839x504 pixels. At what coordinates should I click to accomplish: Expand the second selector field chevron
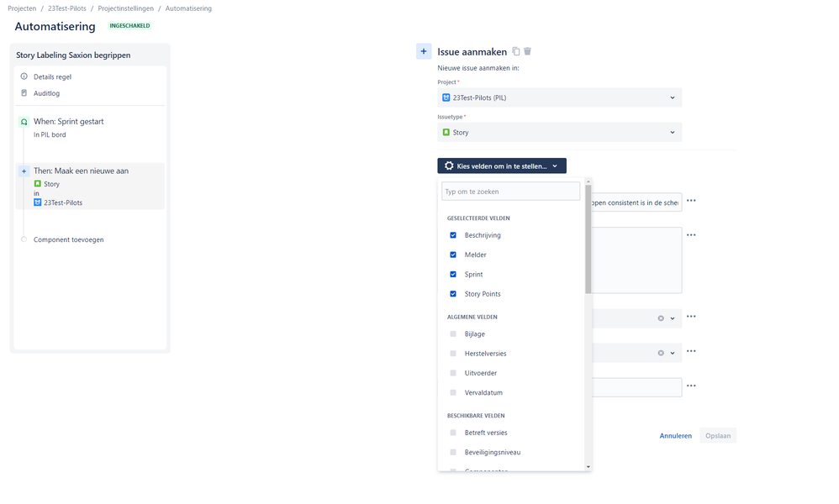tap(673, 353)
